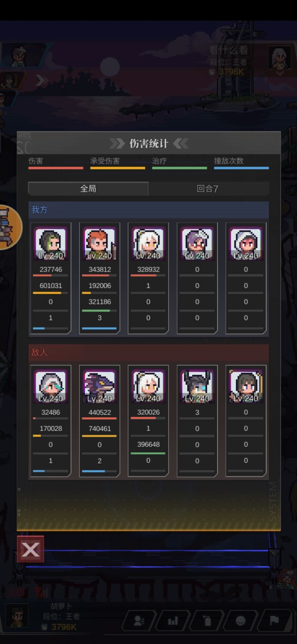Select the purple-haired ally portrait with glasses
Image resolution: width=297 pixels, height=644 pixels.
pyautogui.click(x=197, y=244)
